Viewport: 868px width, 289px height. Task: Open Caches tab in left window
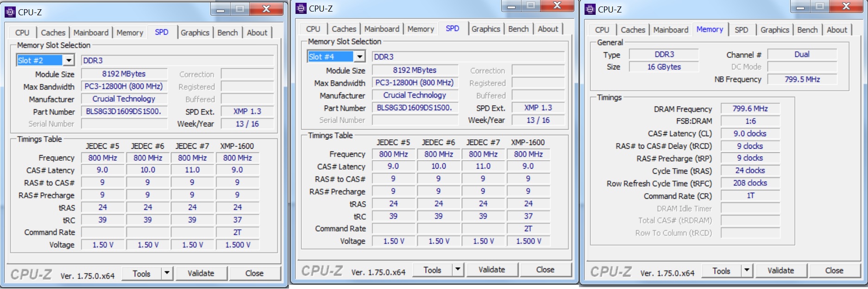tap(53, 32)
